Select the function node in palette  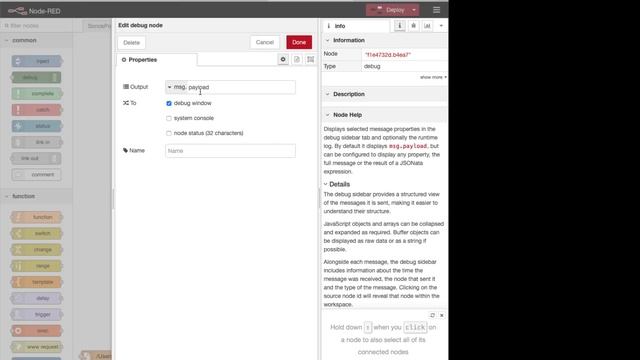pyautogui.click(x=37, y=217)
